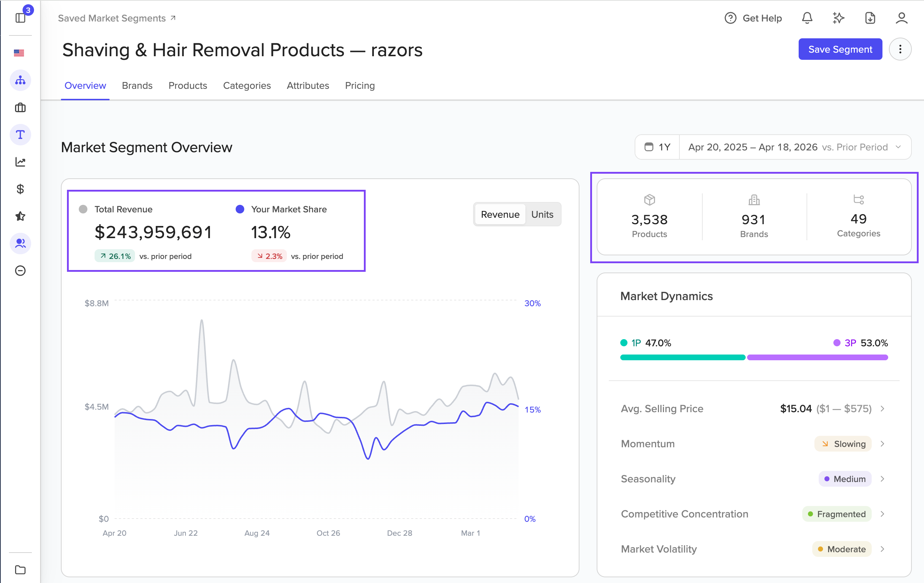Switch to the Attributes tab

pos(308,85)
